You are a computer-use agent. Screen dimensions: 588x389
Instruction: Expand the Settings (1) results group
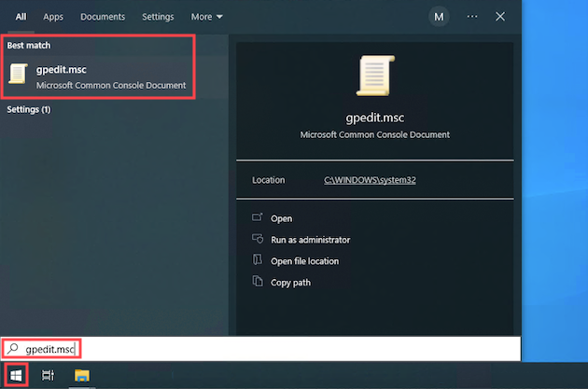(x=29, y=109)
